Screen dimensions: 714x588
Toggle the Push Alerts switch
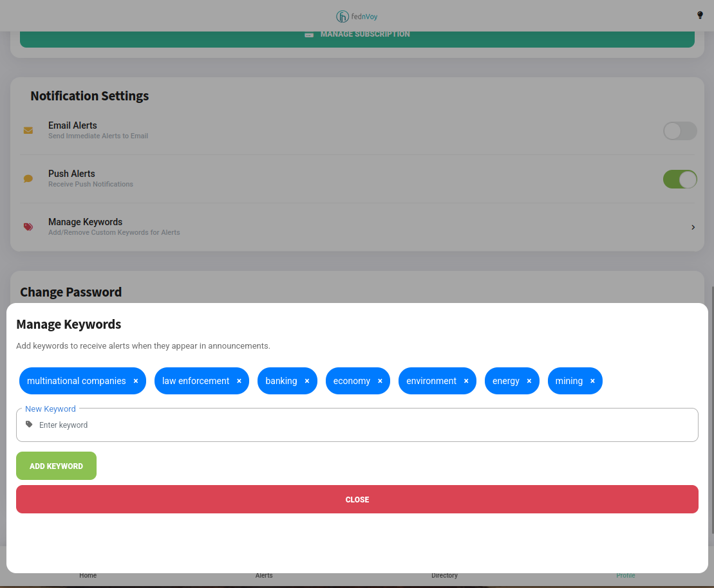click(680, 179)
